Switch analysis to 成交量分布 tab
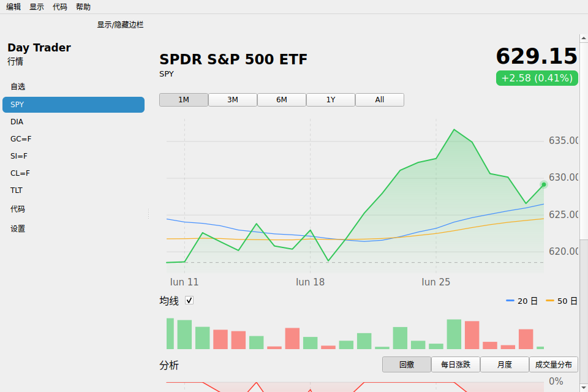Image resolution: width=588 pixels, height=392 pixels. tap(554, 364)
